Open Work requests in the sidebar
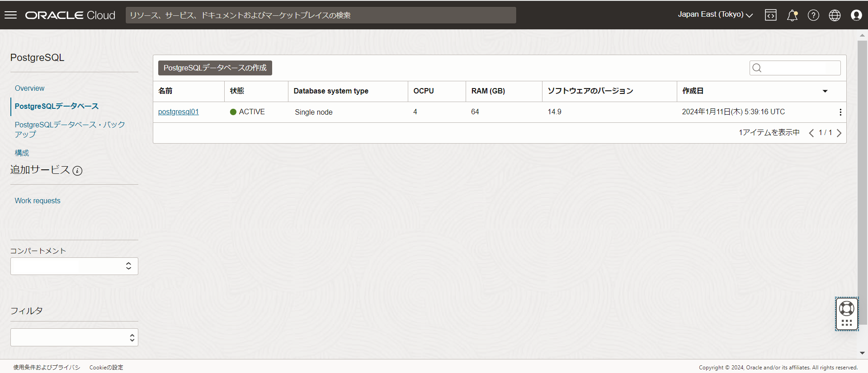The image size is (868, 373). click(38, 200)
